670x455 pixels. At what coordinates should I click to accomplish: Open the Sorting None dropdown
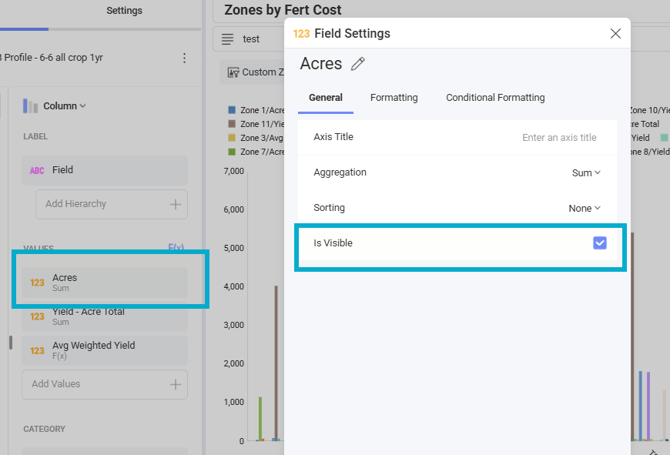click(585, 208)
